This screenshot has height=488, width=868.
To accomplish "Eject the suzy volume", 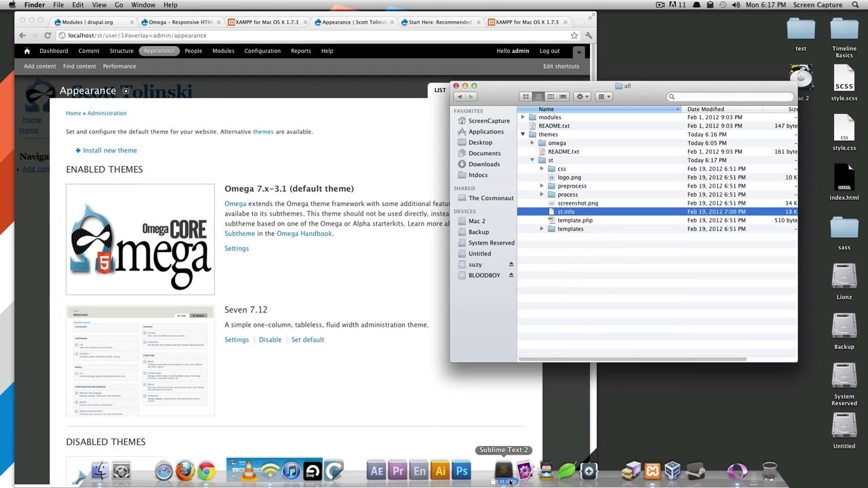I will click(x=511, y=264).
